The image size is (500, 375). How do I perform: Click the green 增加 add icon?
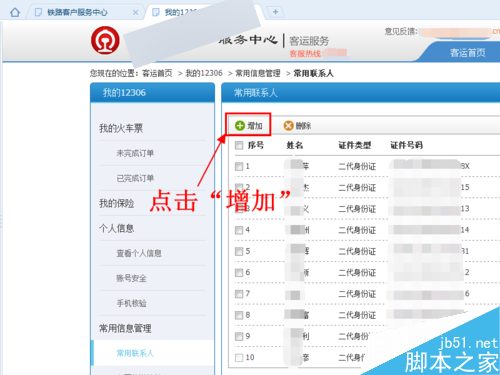(x=240, y=126)
